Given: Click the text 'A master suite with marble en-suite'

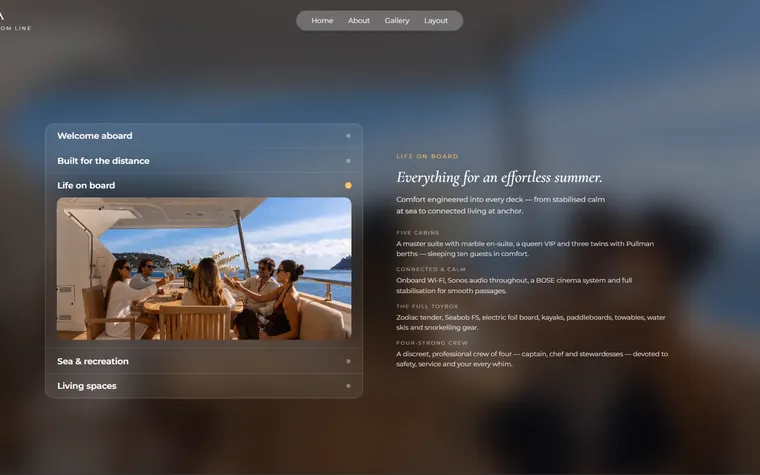Looking at the screenshot, I should pos(525,249).
